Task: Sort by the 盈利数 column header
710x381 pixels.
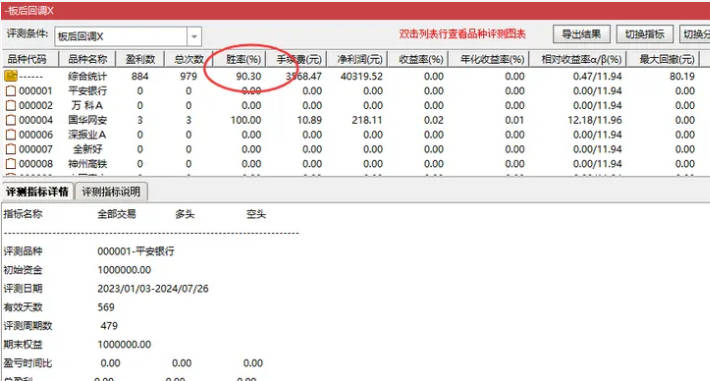Action: [x=140, y=59]
